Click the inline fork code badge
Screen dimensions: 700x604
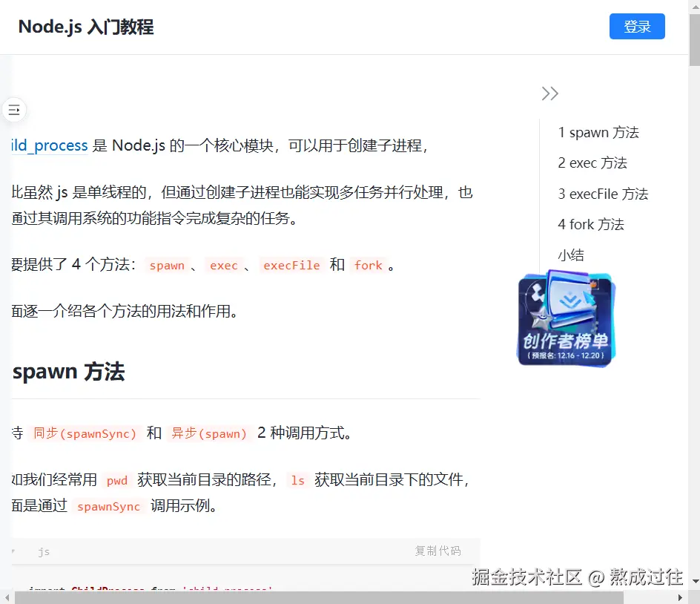(368, 266)
